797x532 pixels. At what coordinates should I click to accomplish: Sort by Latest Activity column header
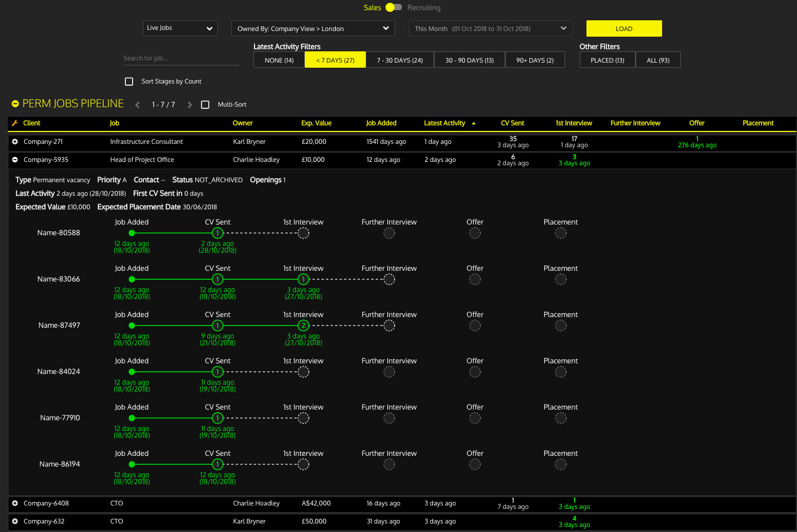444,123
